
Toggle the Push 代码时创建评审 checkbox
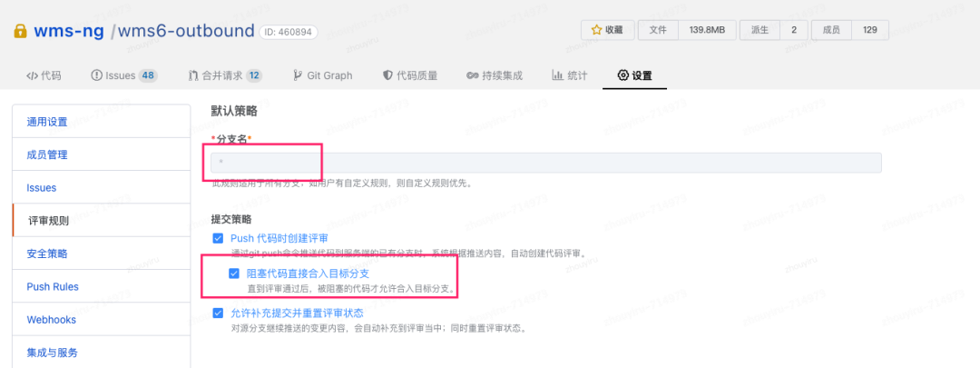pos(218,238)
